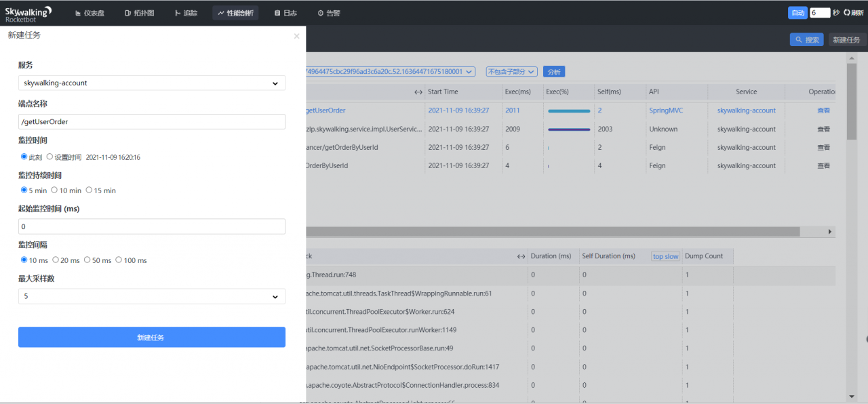Click the search magnifier 搜索 button
The width and height of the screenshot is (868, 404).
click(807, 40)
